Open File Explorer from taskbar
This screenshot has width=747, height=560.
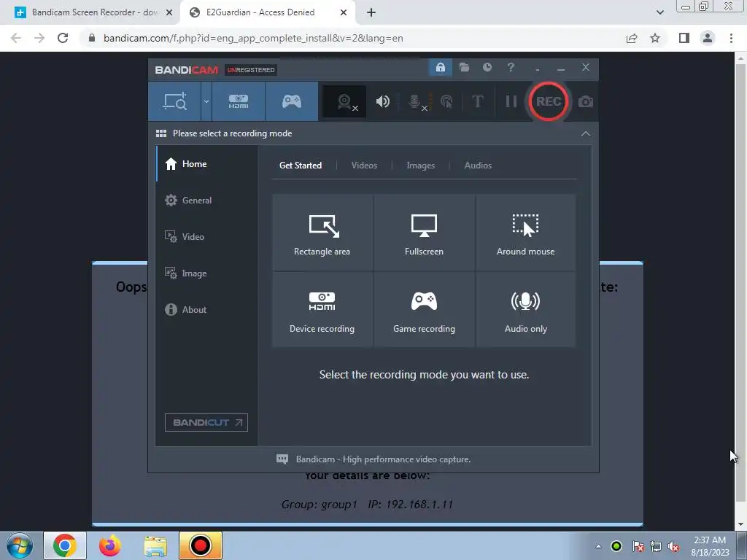coord(155,545)
